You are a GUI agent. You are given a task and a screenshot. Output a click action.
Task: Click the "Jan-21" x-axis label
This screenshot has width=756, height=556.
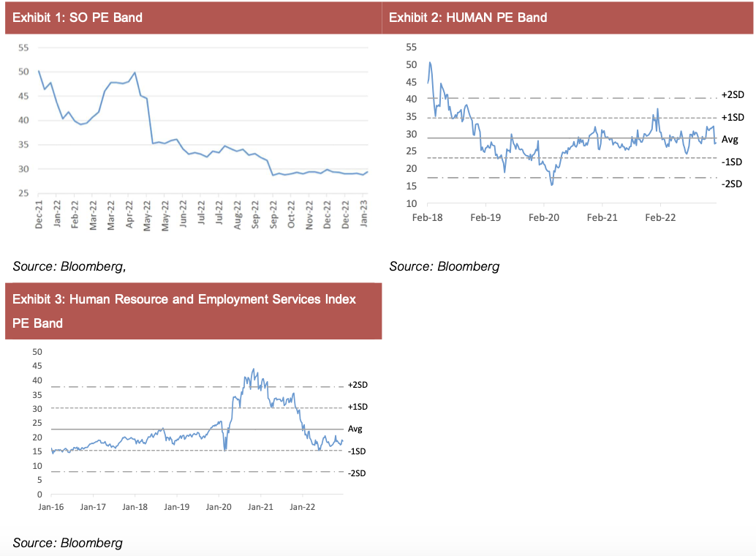(x=261, y=507)
